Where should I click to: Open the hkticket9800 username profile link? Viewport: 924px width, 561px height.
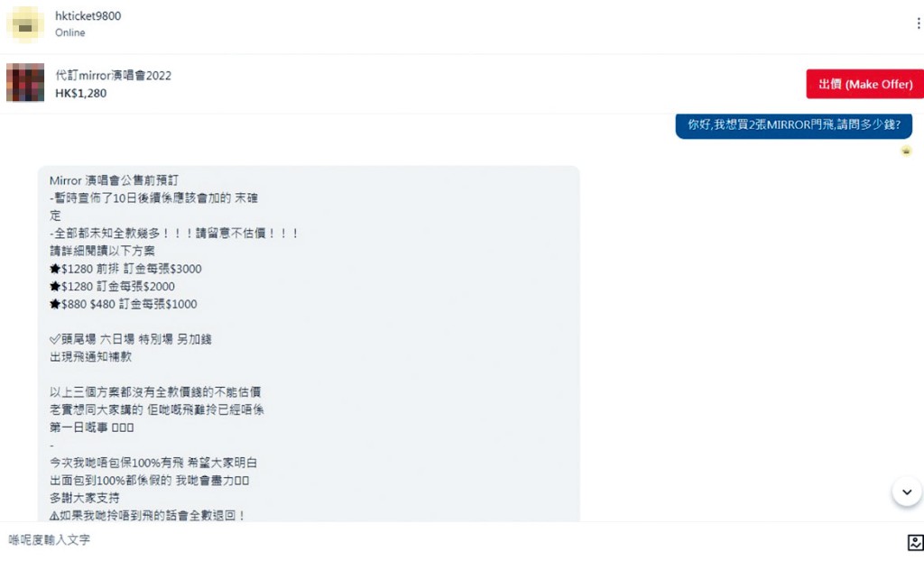pyautogui.click(x=88, y=16)
